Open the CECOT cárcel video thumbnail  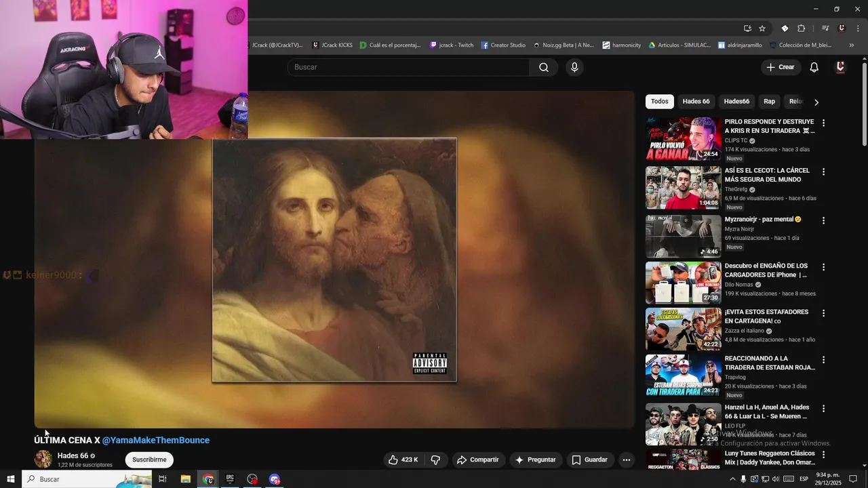683,188
